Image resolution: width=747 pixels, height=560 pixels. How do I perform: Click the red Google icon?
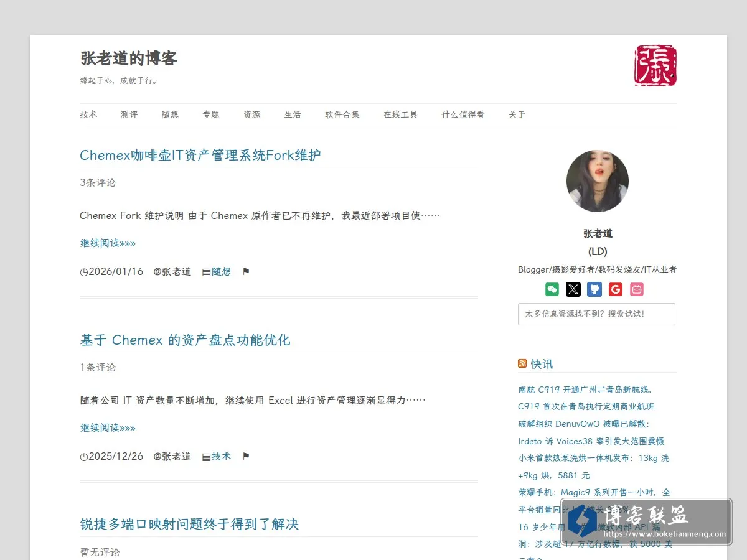(616, 289)
